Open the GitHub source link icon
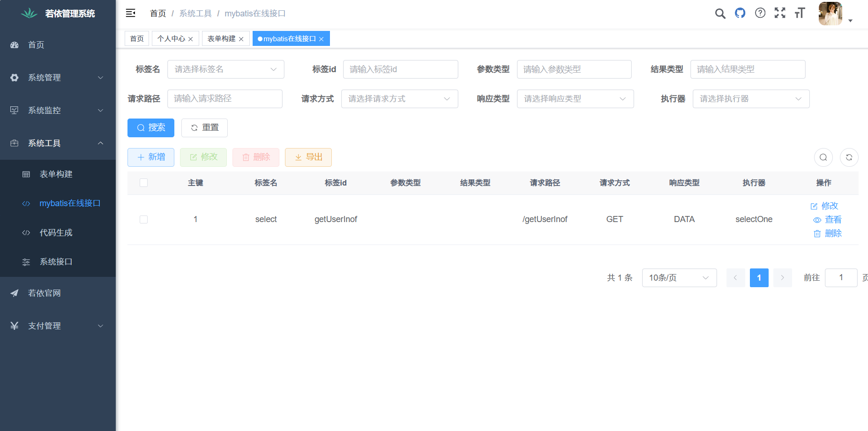Image resolution: width=868 pixels, height=431 pixels. coord(740,13)
